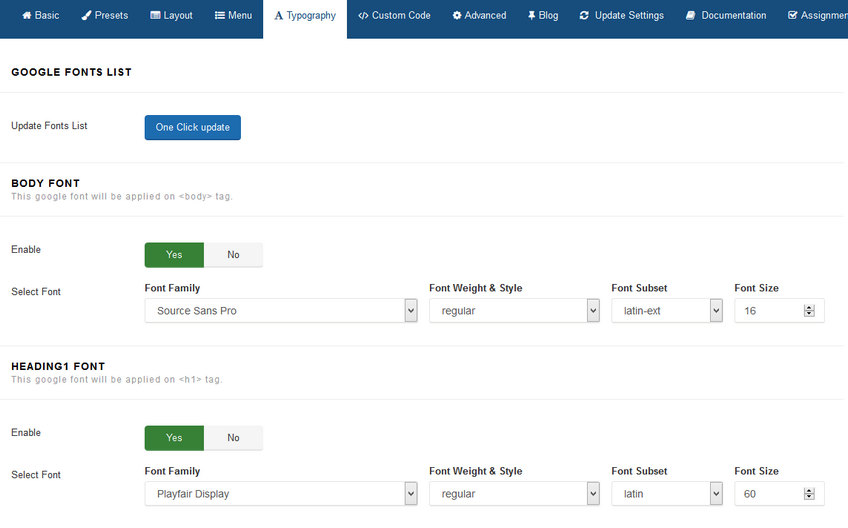Click the paintbrush icon on Presets tab

(x=87, y=16)
